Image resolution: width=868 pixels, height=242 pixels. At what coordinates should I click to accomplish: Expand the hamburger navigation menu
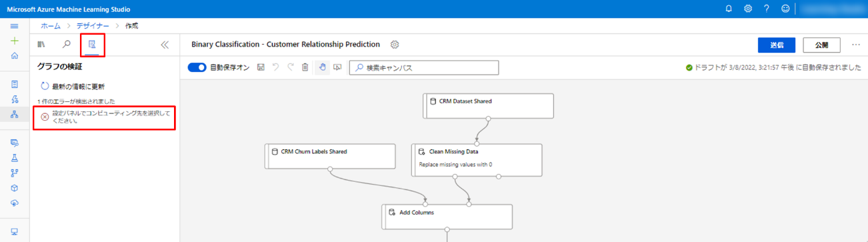[15, 26]
